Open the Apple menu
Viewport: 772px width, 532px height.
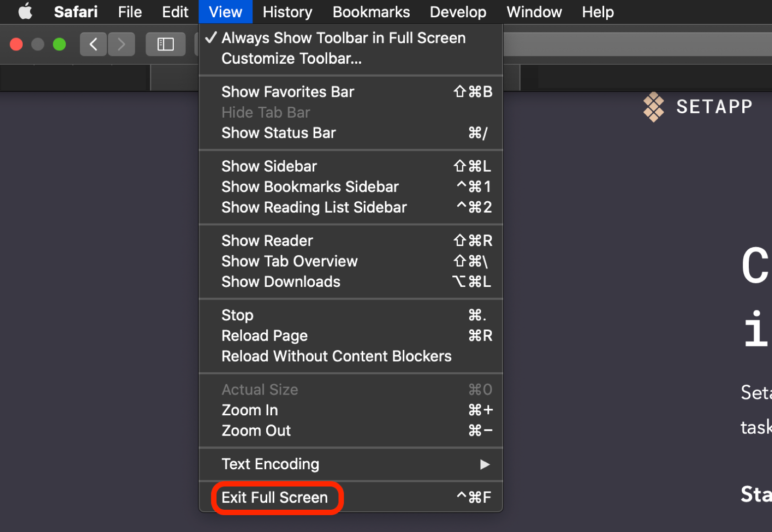(25, 11)
